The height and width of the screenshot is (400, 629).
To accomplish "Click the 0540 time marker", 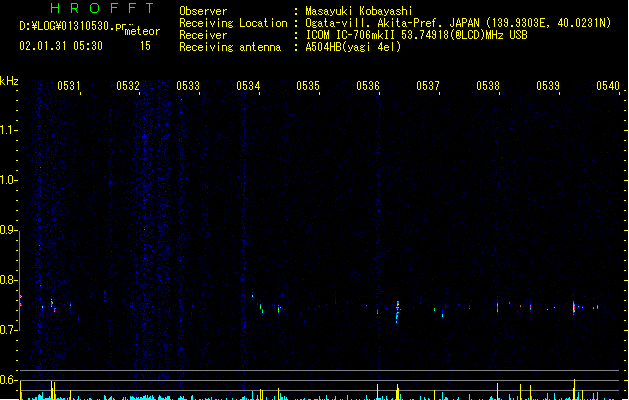I will (608, 85).
